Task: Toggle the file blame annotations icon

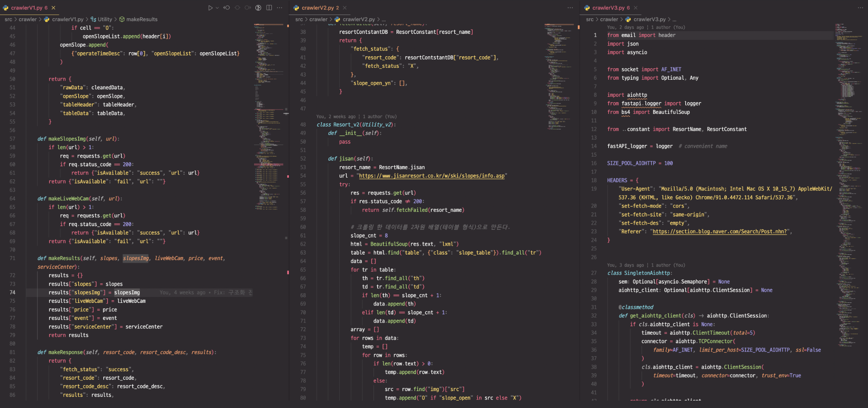Action: [258, 8]
